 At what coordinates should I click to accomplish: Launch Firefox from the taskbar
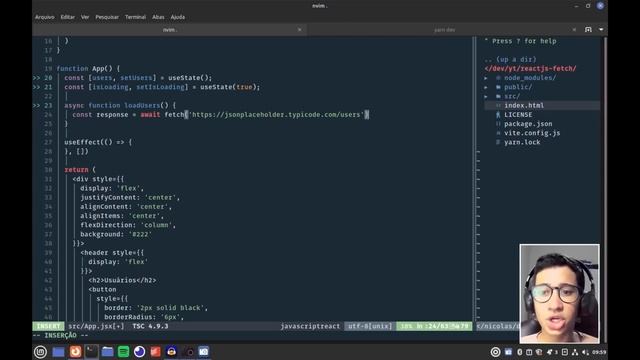pos(75,351)
